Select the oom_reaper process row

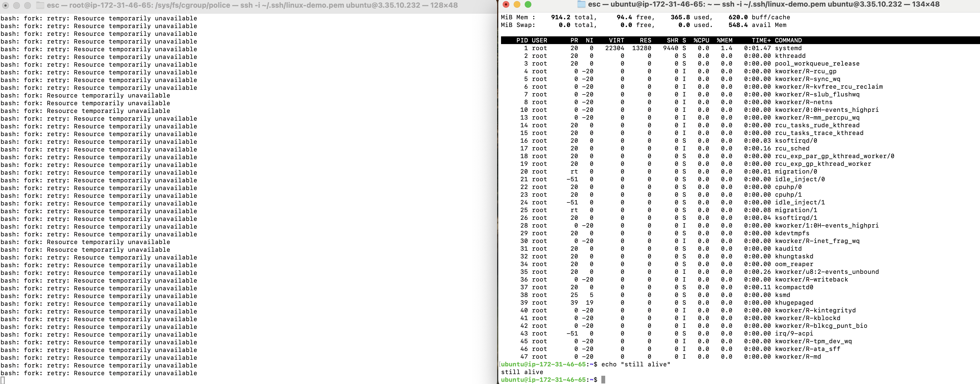794,264
